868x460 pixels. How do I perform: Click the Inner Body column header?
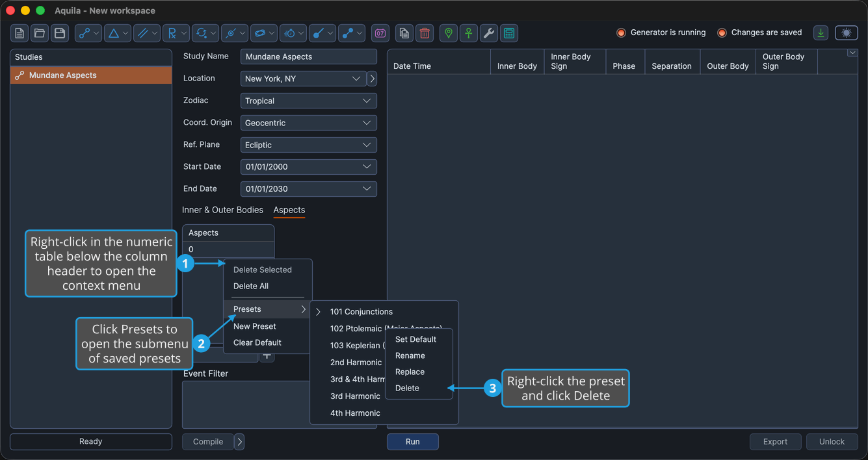(x=518, y=62)
